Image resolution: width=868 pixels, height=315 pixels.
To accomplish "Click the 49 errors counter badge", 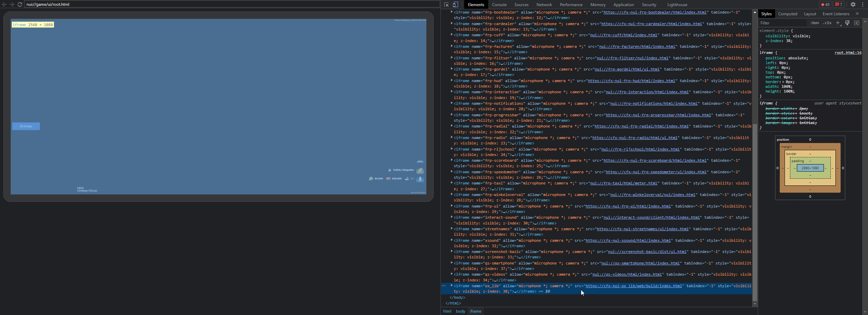I will [x=825, y=5].
